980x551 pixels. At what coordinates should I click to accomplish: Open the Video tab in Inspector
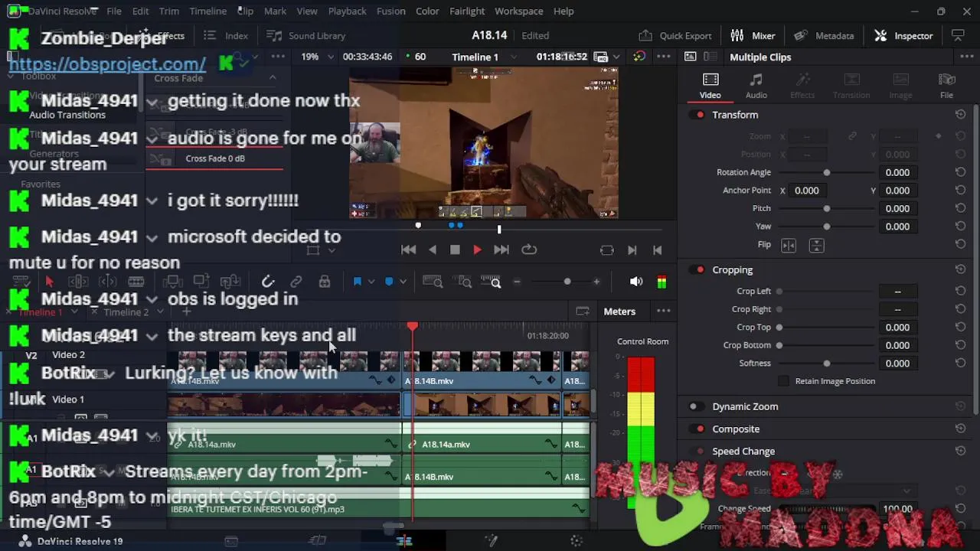pyautogui.click(x=710, y=86)
